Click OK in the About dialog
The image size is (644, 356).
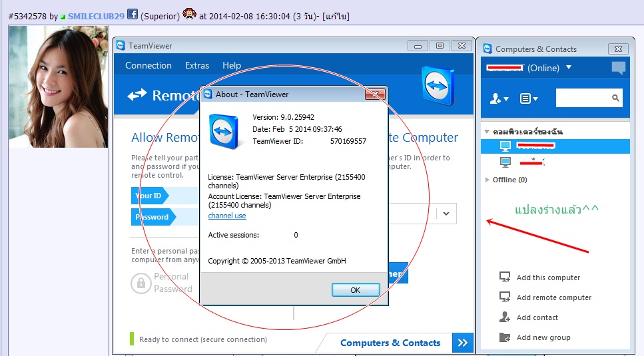[355, 290]
